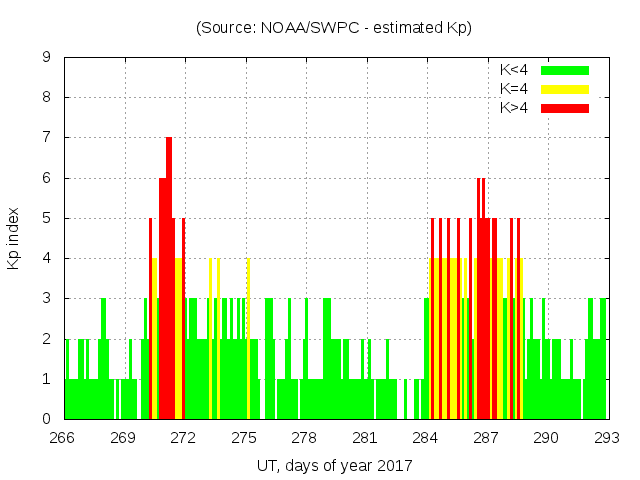Click the NOAA/SWPC source title text
Viewport: 640px width, 480px height.
333,27
